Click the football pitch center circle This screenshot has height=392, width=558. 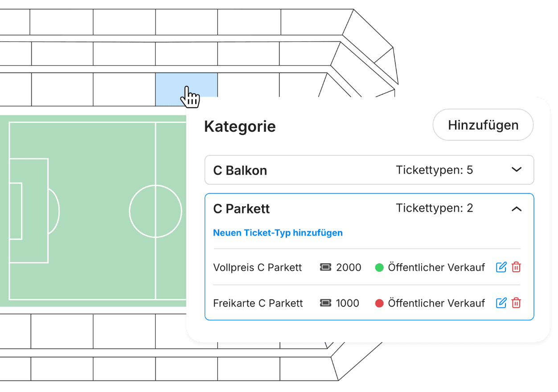click(x=156, y=211)
